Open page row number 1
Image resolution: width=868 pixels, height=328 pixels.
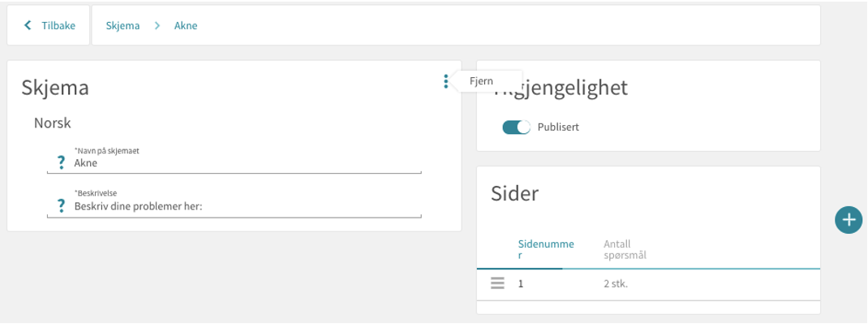pos(648,284)
